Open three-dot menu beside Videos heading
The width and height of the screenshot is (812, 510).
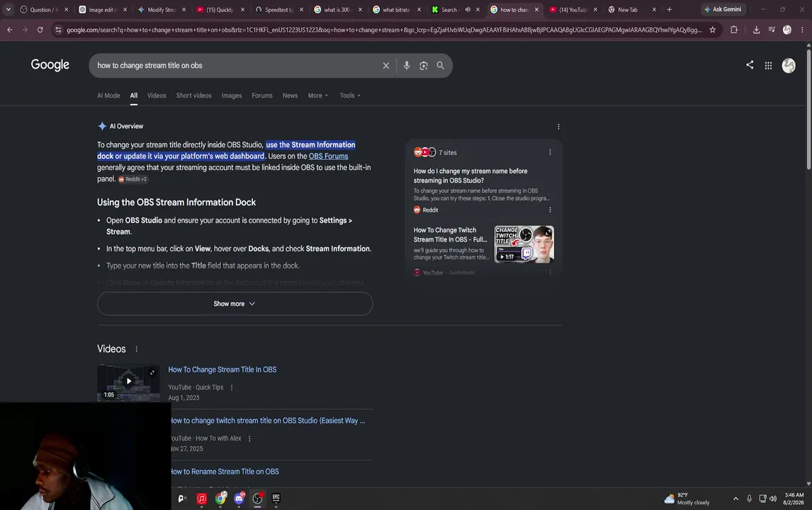coord(137,349)
